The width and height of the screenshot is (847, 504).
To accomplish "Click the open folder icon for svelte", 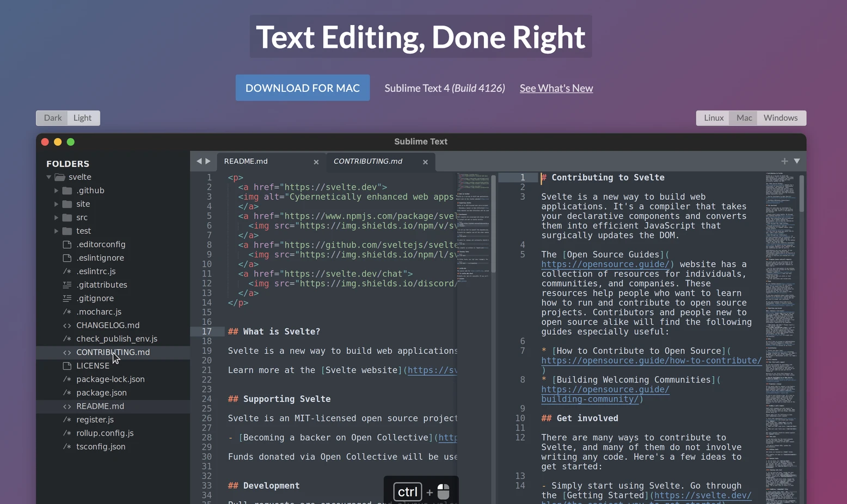I will [x=60, y=177].
